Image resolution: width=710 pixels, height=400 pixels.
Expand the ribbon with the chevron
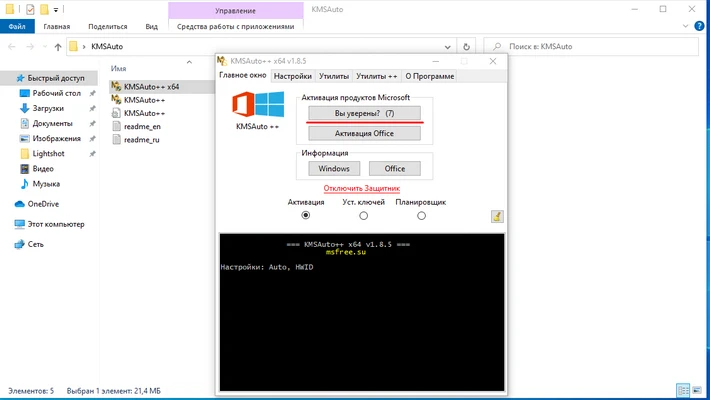(685, 26)
